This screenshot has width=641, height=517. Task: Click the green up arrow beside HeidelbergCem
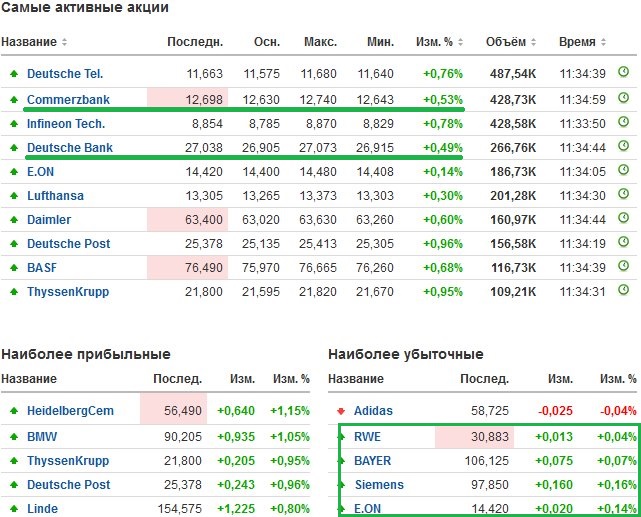tap(14, 411)
